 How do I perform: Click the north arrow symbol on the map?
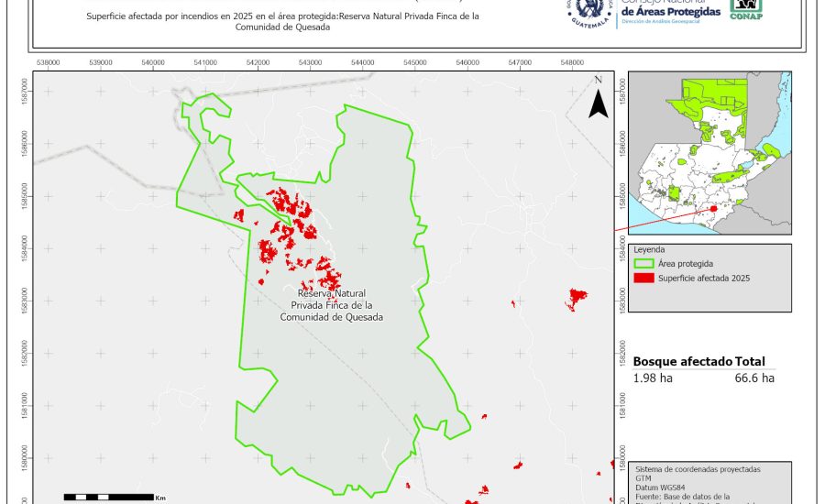[x=598, y=102]
